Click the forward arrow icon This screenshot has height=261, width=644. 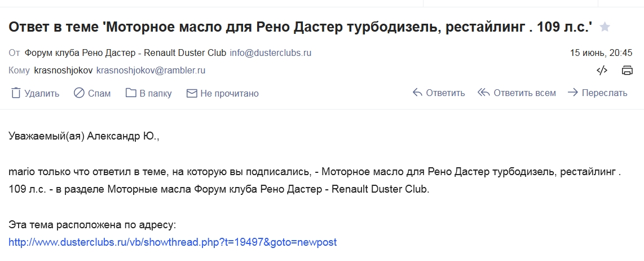572,93
